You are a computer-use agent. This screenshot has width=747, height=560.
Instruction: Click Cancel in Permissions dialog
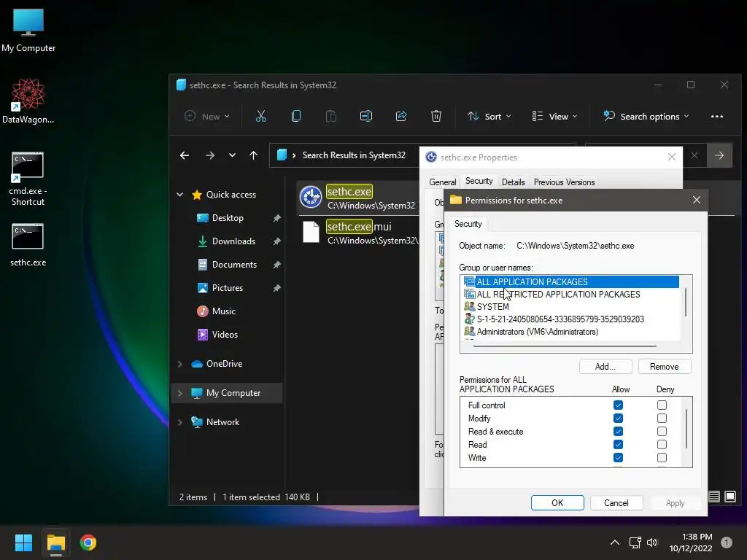[616, 503]
